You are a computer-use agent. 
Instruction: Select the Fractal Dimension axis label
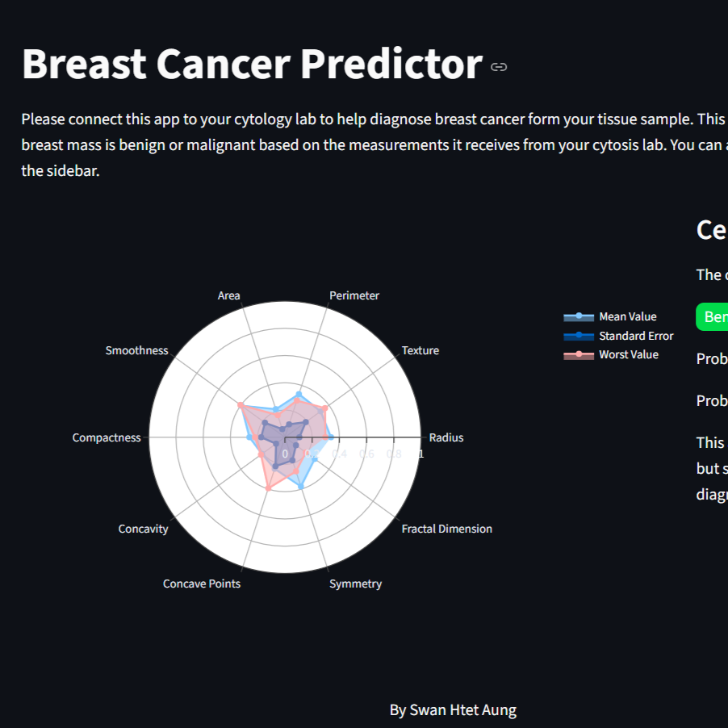click(x=447, y=529)
